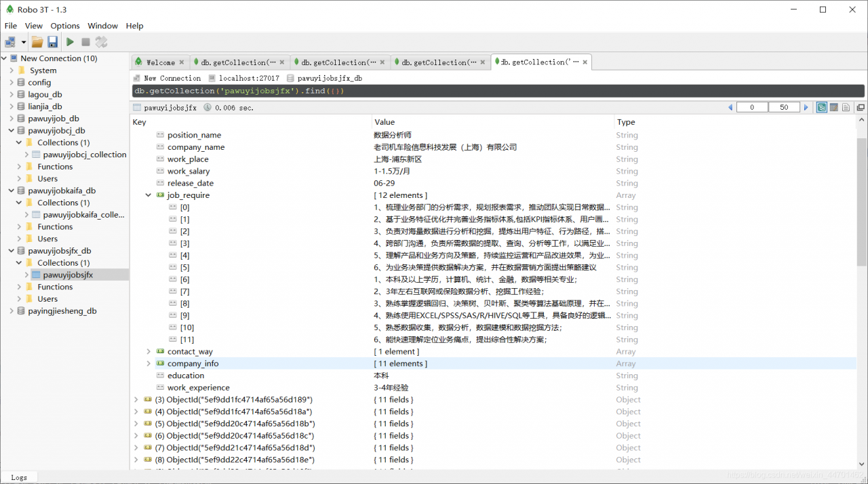Click the payingjiesheng_db database icon

pyautogui.click(x=21, y=311)
